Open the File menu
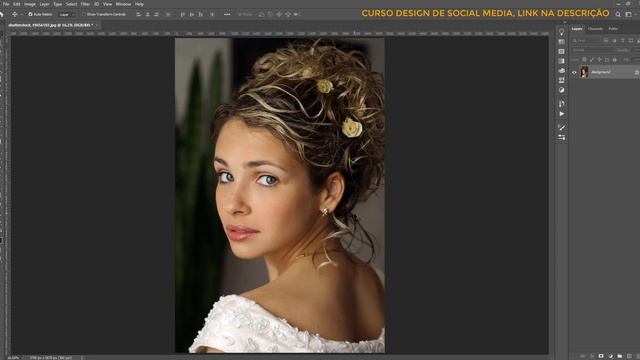This screenshot has height=360, width=640. pyautogui.click(x=6, y=4)
